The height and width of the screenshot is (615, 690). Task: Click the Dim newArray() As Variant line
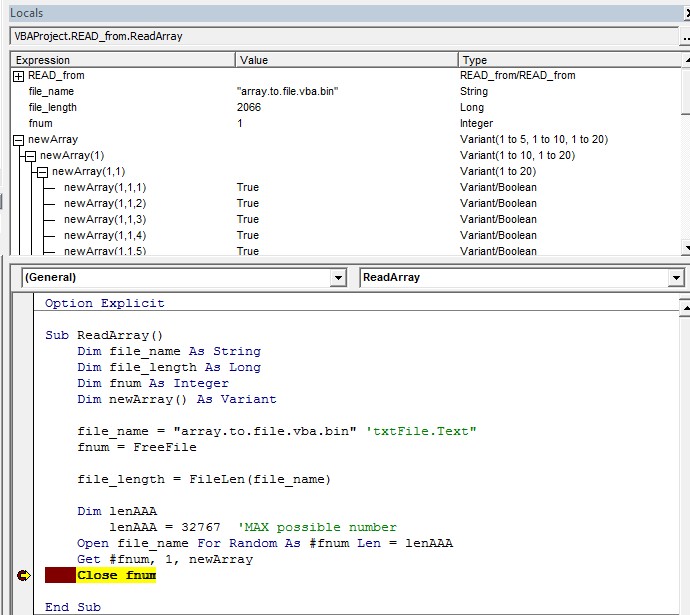click(x=177, y=399)
